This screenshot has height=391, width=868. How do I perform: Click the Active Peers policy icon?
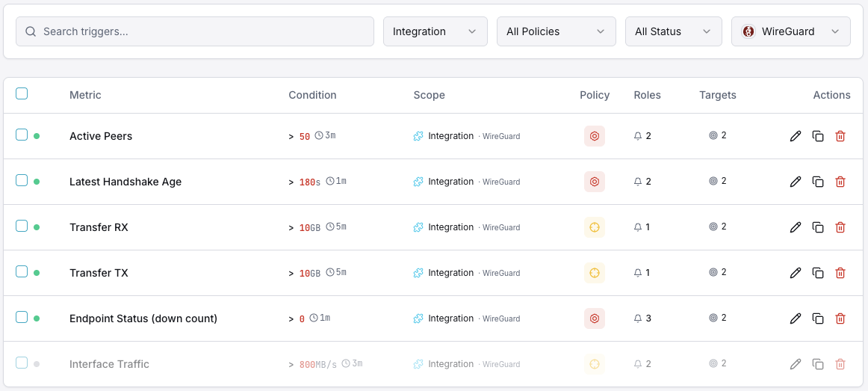click(595, 135)
